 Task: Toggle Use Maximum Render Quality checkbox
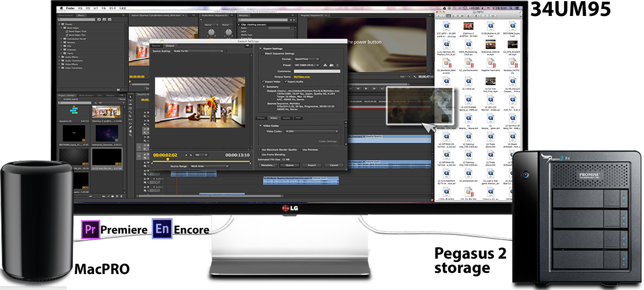(259, 149)
